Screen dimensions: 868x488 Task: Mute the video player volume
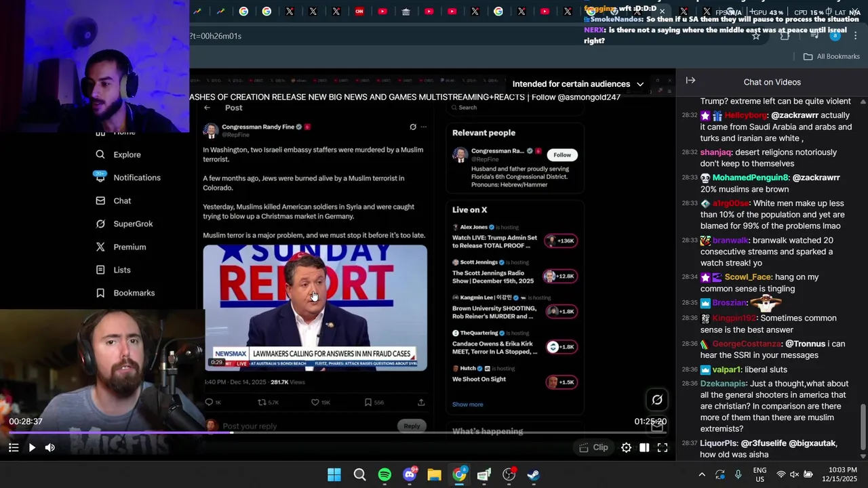50,447
